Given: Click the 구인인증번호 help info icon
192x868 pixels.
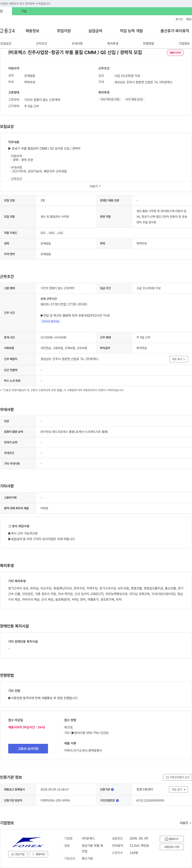Looking at the screenshot, I should pos(117,800).
